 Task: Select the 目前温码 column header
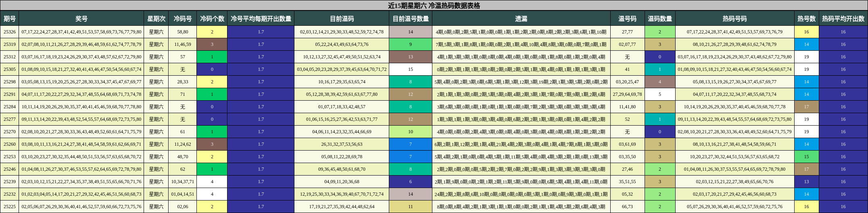342,19
